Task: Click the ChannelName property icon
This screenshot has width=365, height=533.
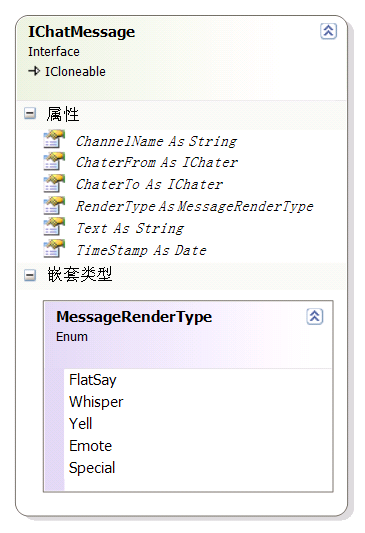Action: (54, 140)
